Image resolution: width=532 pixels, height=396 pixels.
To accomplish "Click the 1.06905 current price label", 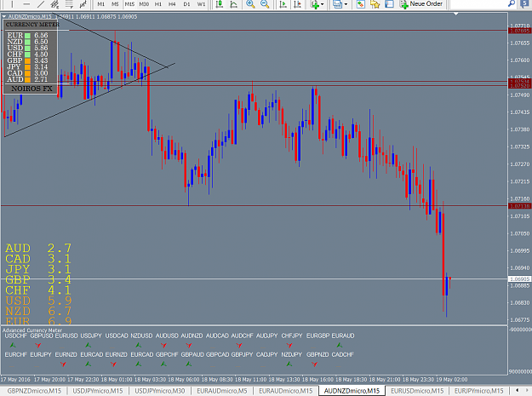I will [519, 279].
